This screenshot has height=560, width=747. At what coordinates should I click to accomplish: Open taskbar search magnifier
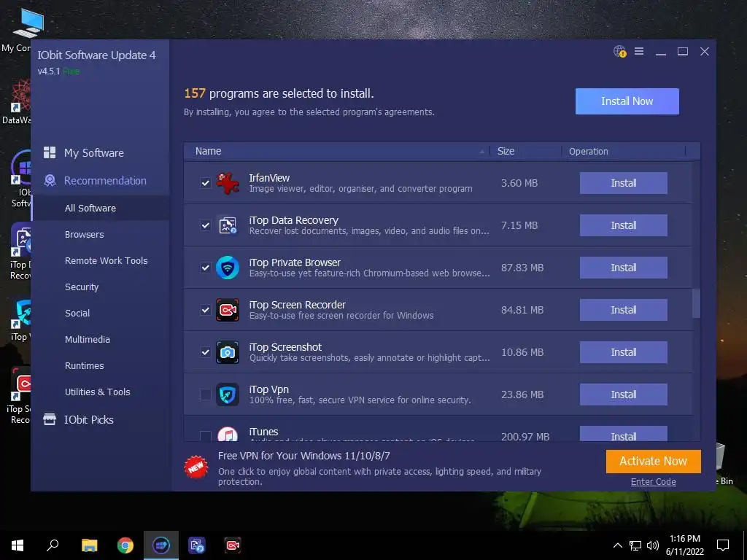pyautogui.click(x=53, y=545)
